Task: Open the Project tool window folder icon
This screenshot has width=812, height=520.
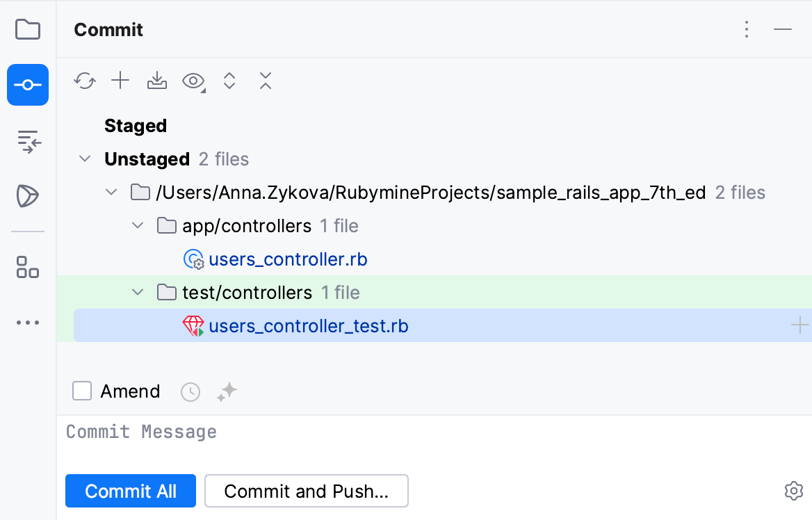Action: tap(28, 30)
